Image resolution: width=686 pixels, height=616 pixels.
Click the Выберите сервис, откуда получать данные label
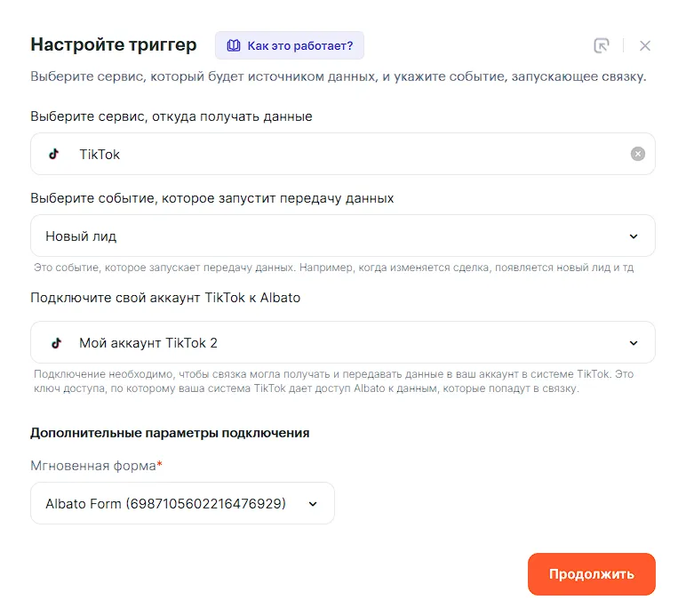pos(171,116)
